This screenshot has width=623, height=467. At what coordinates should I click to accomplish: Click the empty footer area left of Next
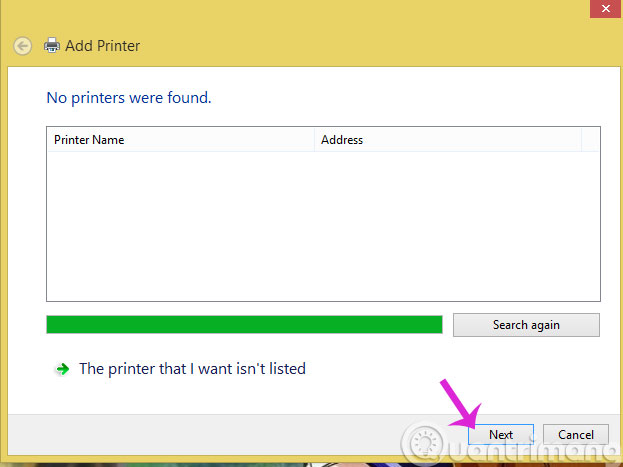[x=200, y=434]
